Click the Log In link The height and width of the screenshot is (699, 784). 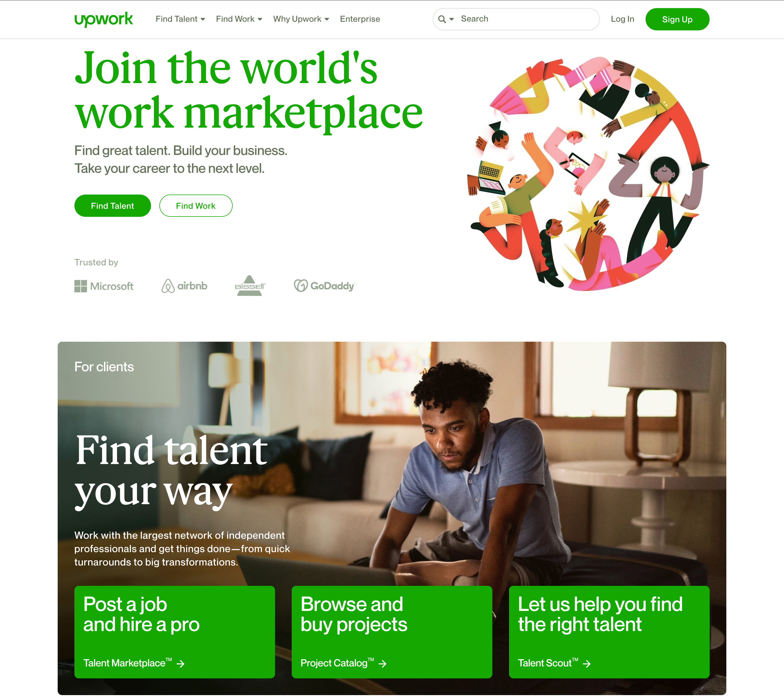[x=622, y=19]
